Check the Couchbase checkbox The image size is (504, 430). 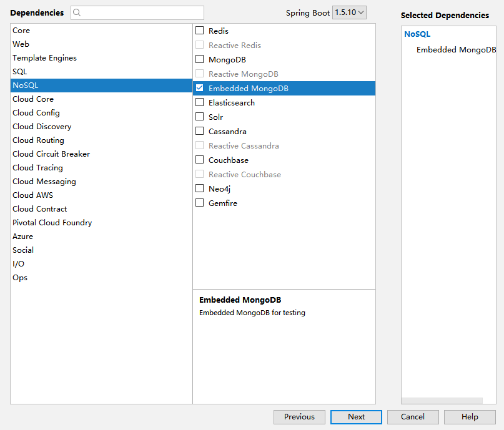tap(200, 160)
